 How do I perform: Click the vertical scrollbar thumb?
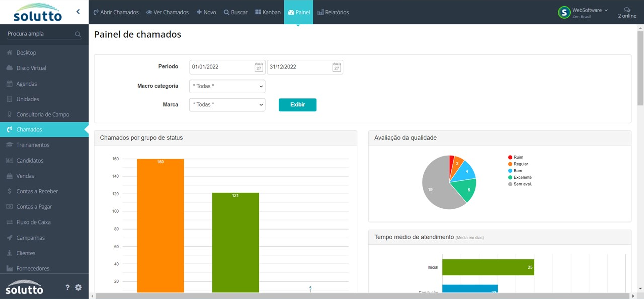click(640, 68)
